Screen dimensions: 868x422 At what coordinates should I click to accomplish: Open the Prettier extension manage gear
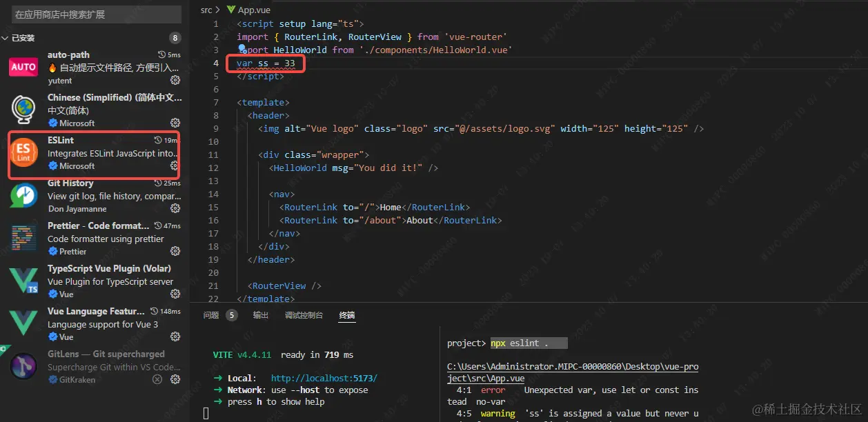pyautogui.click(x=175, y=251)
